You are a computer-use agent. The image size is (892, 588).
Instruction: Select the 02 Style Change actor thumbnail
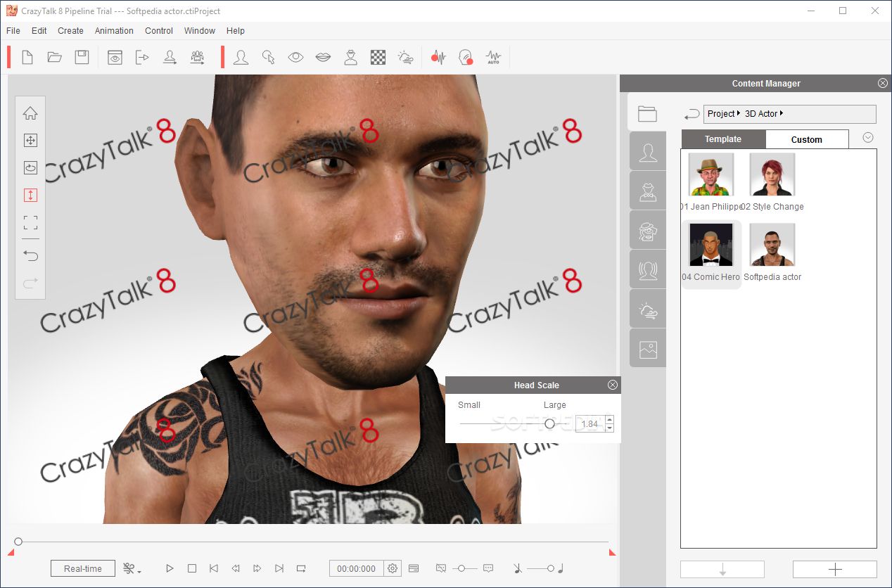(x=772, y=174)
